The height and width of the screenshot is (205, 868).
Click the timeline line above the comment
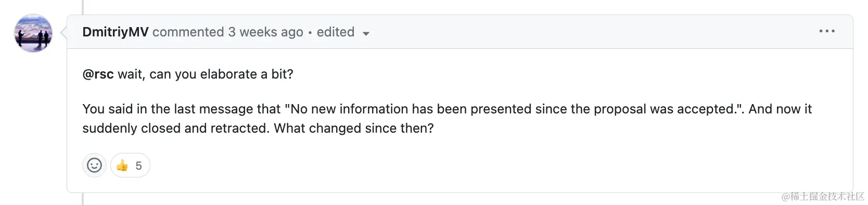point(83,7)
